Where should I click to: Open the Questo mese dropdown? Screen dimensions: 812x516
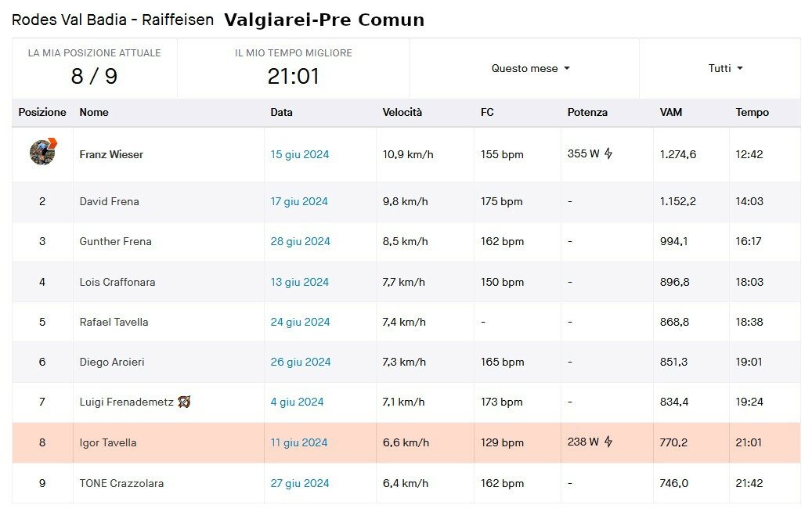tap(531, 68)
